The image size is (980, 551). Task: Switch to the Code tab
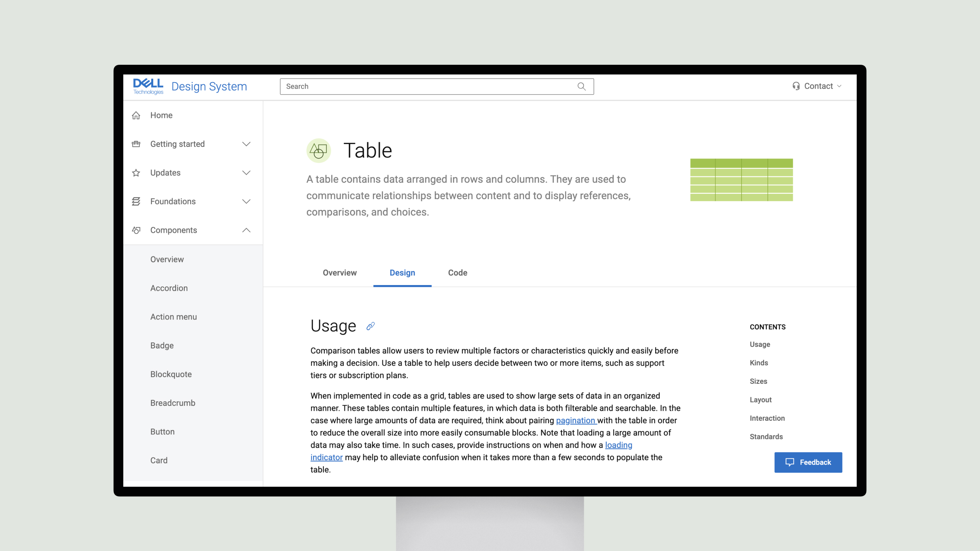tap(458, 273)
